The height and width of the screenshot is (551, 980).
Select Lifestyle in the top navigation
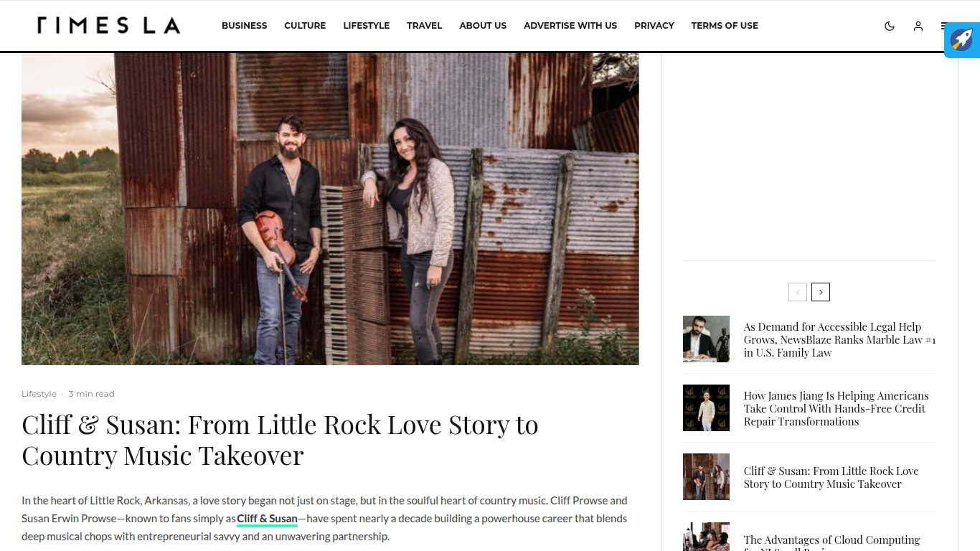[366, 26]
